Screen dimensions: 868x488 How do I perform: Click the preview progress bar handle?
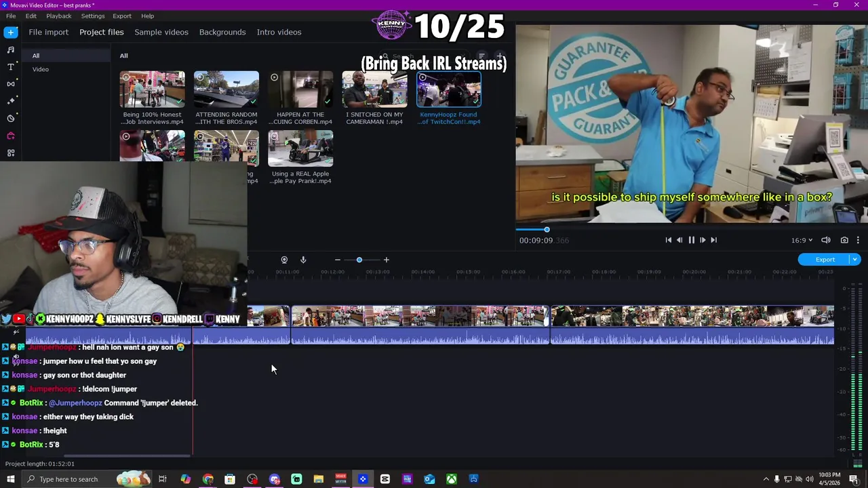(547, 230)
